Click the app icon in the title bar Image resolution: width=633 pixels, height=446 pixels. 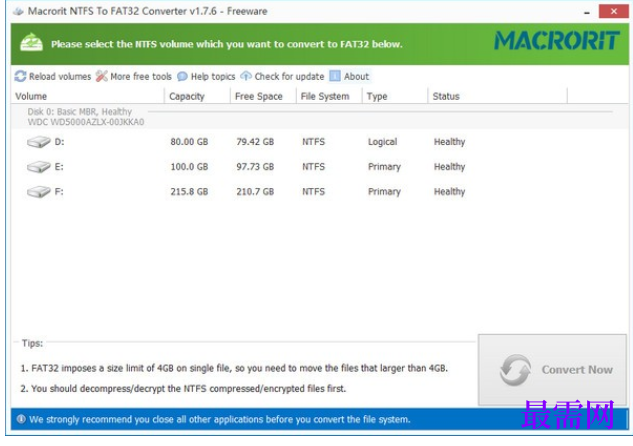click(18, 11)
